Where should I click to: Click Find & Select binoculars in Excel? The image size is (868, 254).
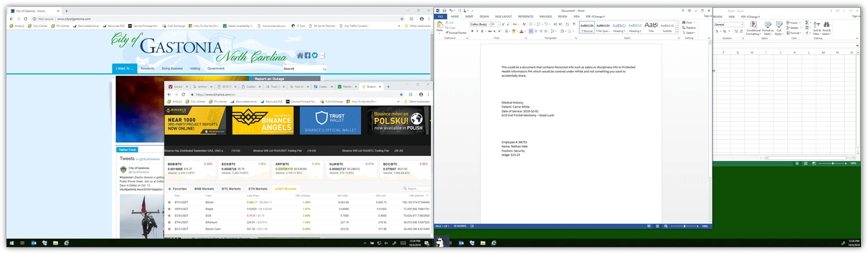click(826, 28)
